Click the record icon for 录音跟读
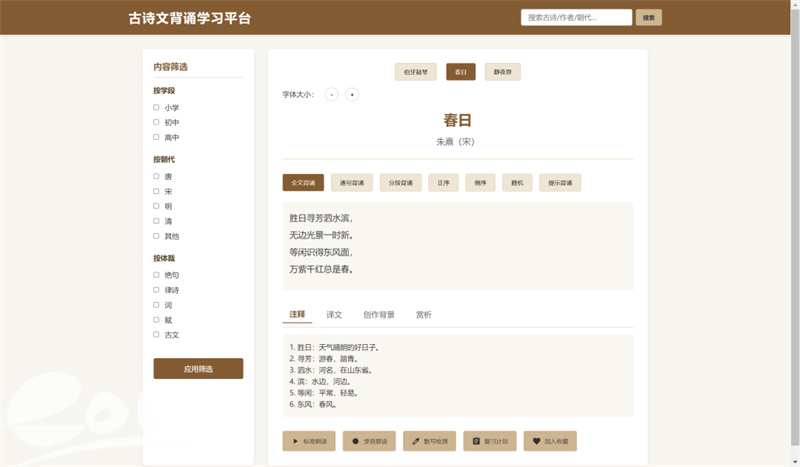 tap(355, 441)
